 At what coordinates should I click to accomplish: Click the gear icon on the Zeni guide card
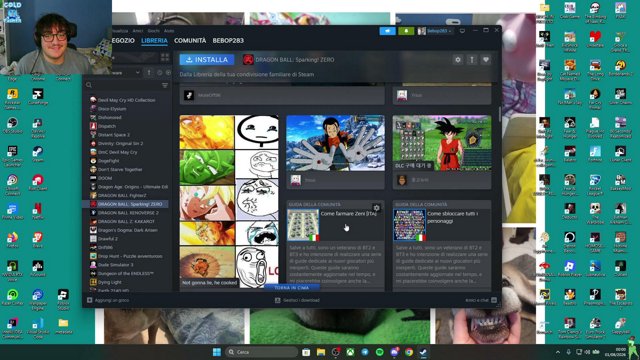376,208
